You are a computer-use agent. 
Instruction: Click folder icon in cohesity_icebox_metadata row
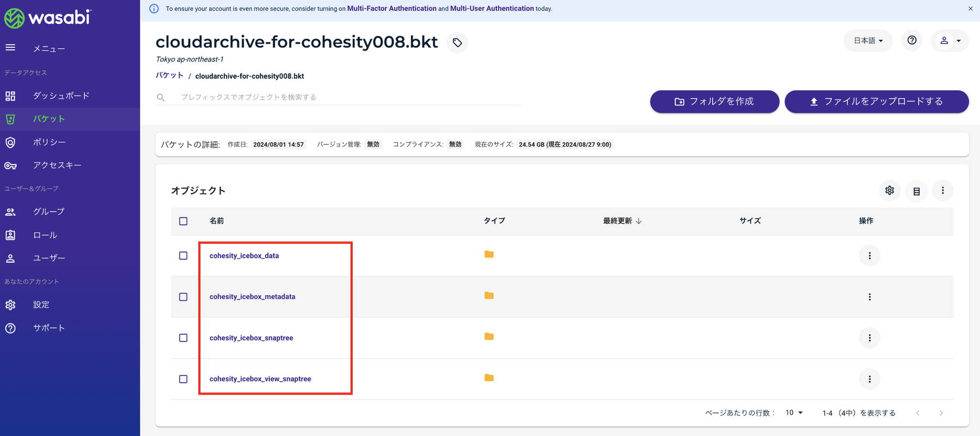click(x=489, y=295)
